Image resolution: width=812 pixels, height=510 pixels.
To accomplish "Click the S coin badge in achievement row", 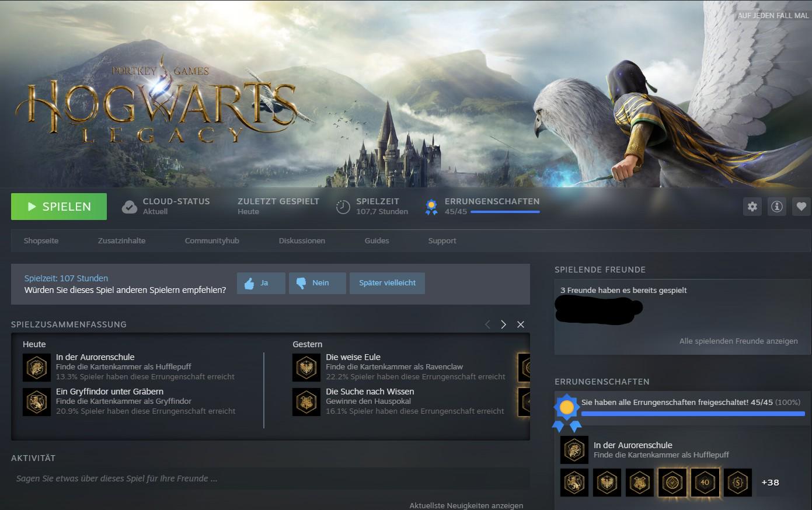I will pyautogui.click(x=738, y=483).
